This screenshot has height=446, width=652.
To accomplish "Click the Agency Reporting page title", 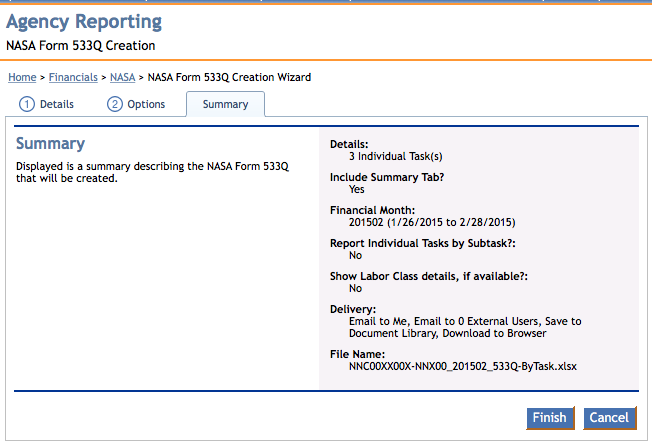I will (84, 22).
